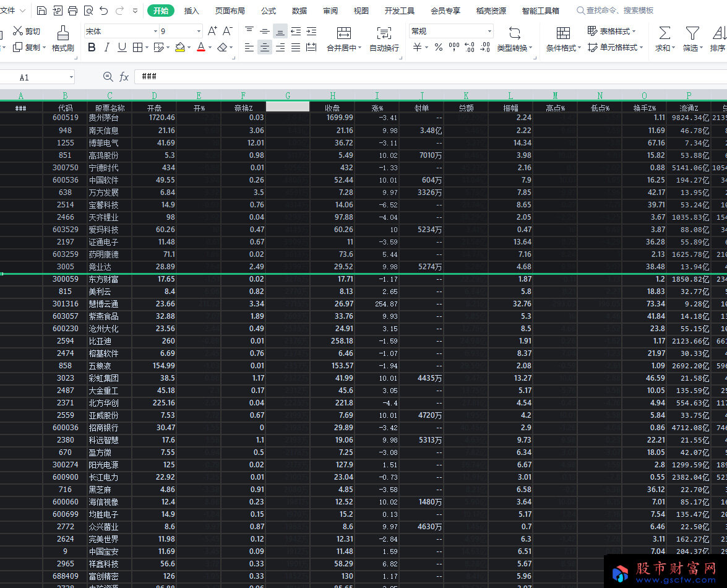727x588 pixels.
Task: Apply distributed alignment icon
Action: coord(312,47)
